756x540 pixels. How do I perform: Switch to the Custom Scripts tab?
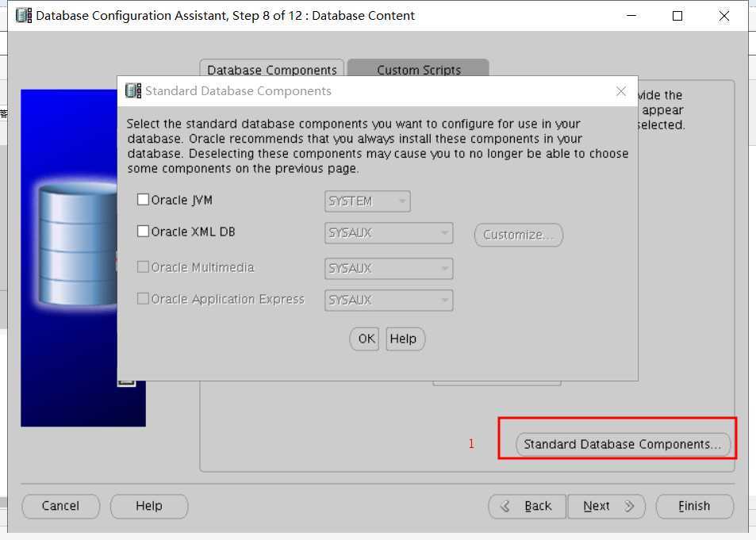click(x=419, y=70)
